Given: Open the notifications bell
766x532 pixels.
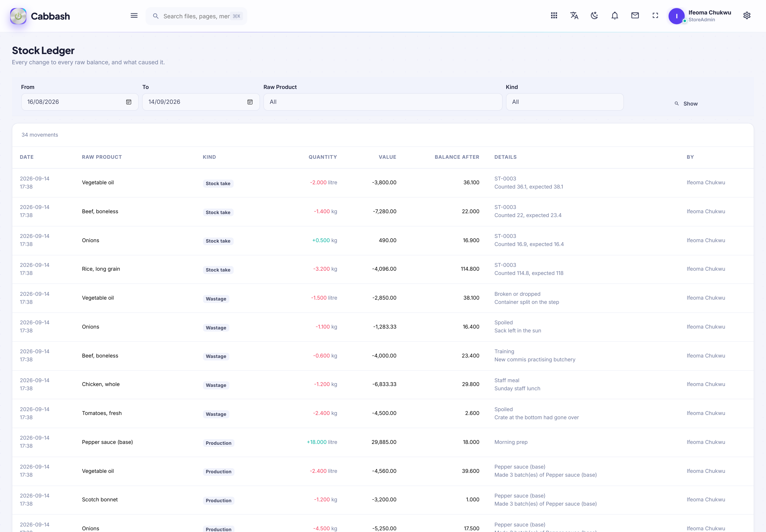Looking at the screenshot, I should coord(615,16).
